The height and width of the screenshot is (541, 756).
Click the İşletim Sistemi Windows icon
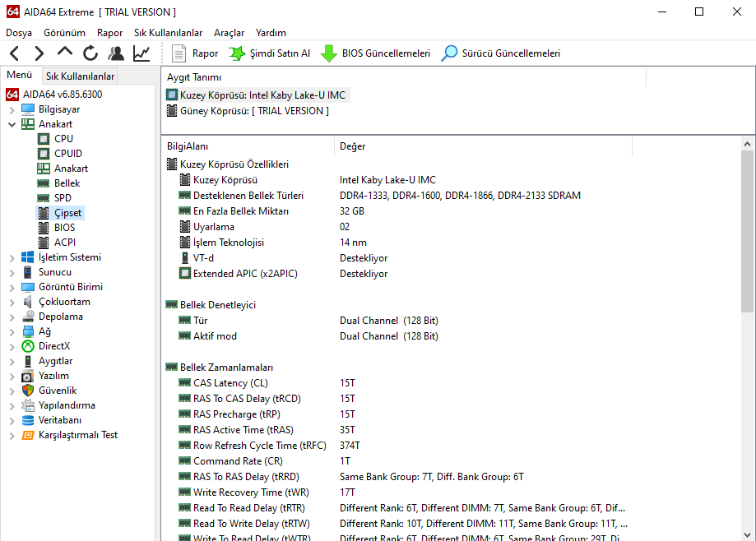tap(28, 257)
